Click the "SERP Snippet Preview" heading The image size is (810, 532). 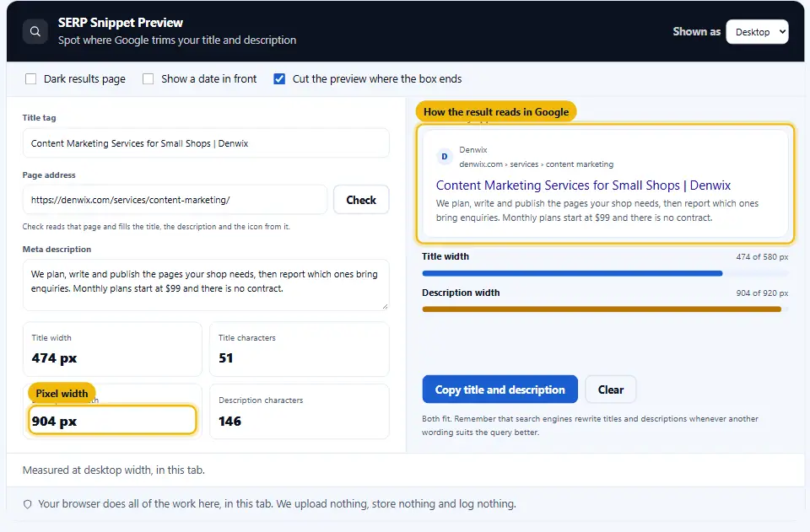tap(121, 23)
